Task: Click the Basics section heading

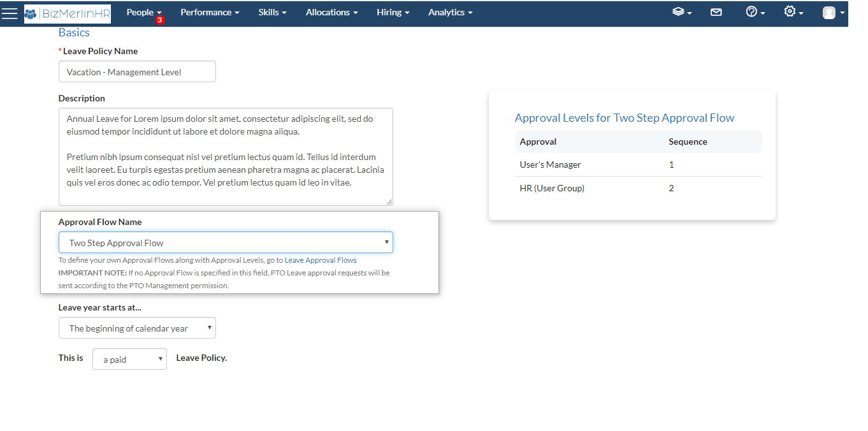Action: click(74, 33)
